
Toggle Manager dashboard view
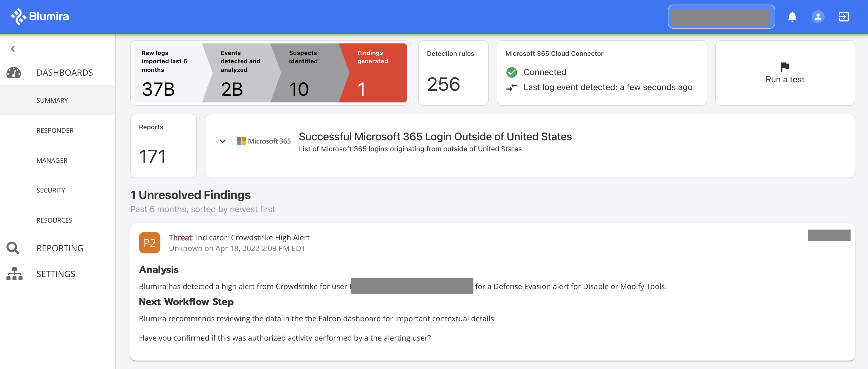tap(52, 160)
